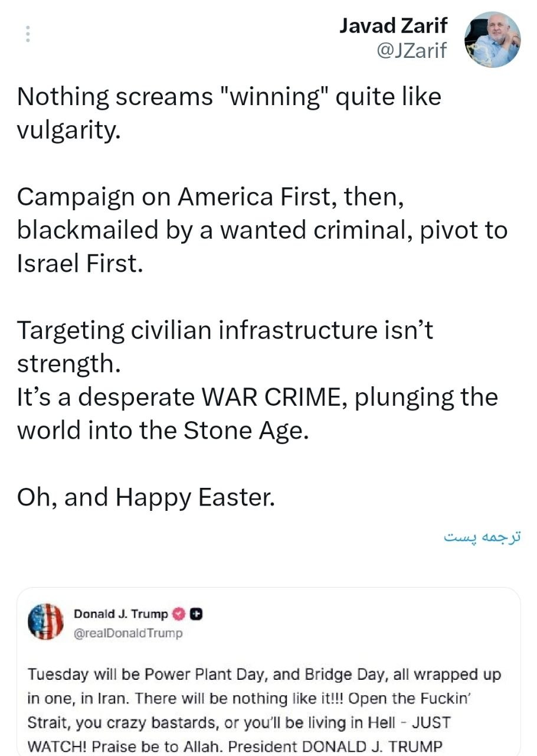Open the Javad Zarif display name
The height and width of the screenshot is (756, 537).
tap(393, 25)
